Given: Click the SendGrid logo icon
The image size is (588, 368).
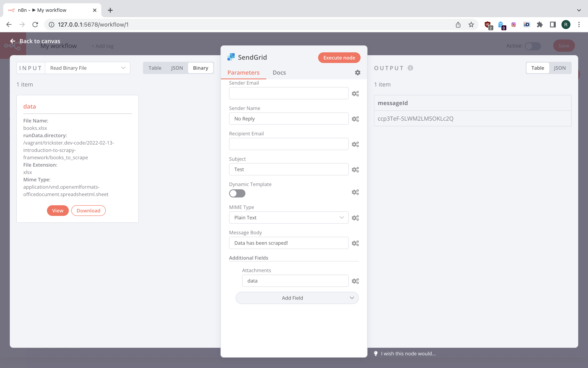Looking at the screenshot, I should coord(231,57).
